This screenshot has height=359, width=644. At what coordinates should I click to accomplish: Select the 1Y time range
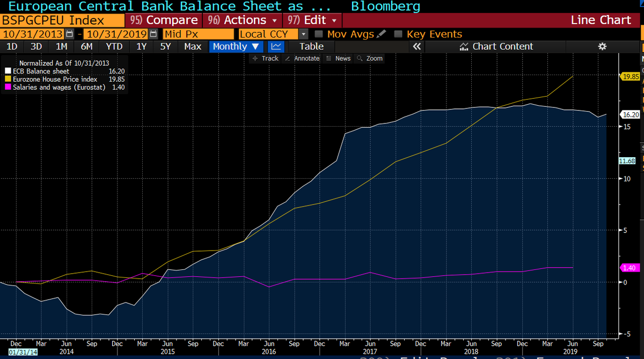point(141,47)
